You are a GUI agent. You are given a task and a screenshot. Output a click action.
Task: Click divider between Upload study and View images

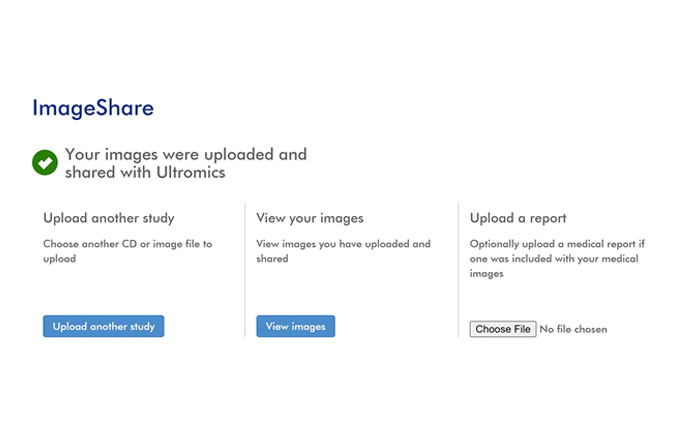[x=245, y=270]
